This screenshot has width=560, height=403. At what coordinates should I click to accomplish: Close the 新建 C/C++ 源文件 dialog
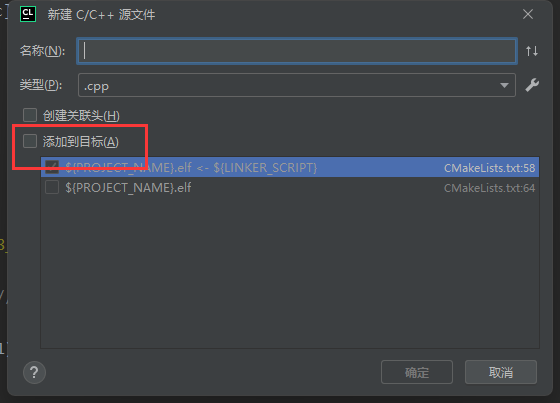coord(528,14)
